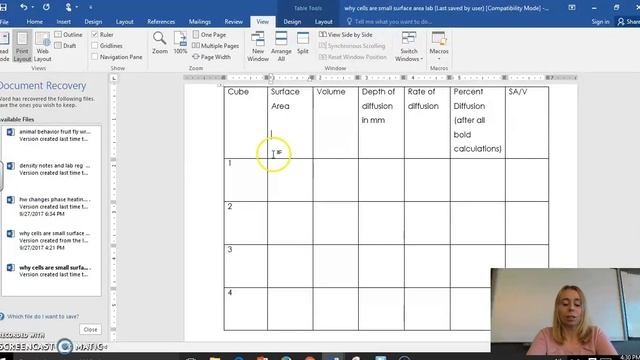
Task: Open the Home tab
Action: (34, 22)
